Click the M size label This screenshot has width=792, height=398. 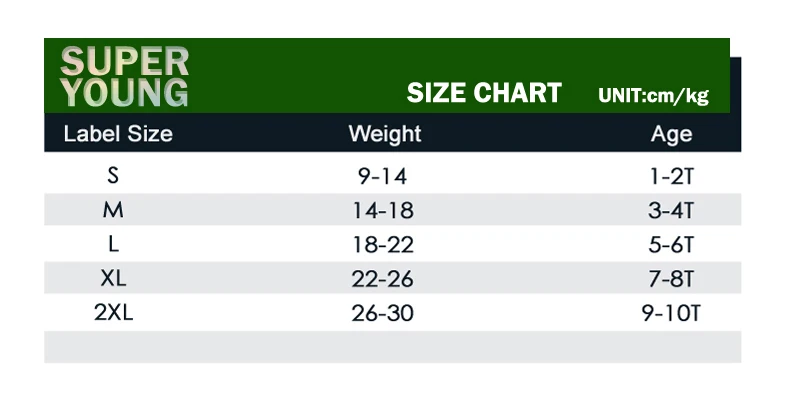coord(113,209)
